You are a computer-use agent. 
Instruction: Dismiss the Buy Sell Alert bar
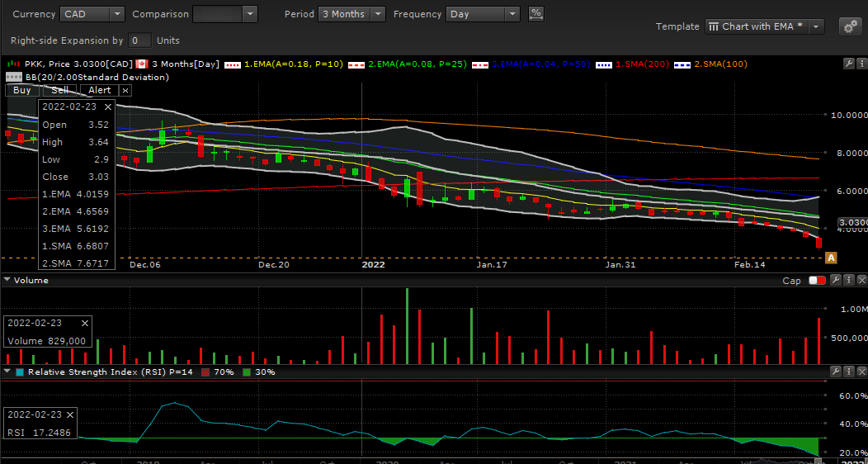click(x=125, y=90)
